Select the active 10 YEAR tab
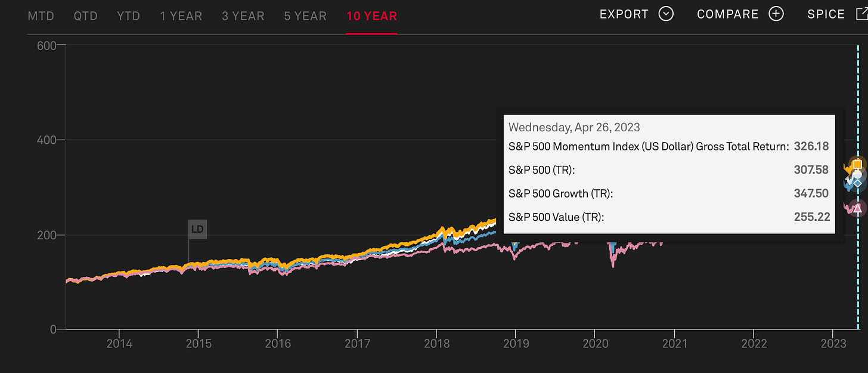The width and height of the screenshot is (868, 373). click(371, 16)
